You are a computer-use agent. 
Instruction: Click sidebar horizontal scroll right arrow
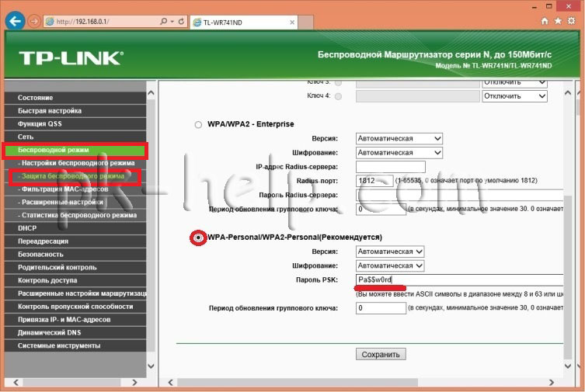pos(134,383)
